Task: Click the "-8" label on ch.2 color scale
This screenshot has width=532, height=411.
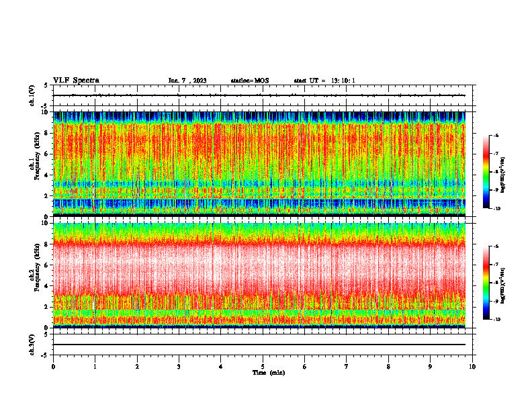Action: click(x=496, y=283)
